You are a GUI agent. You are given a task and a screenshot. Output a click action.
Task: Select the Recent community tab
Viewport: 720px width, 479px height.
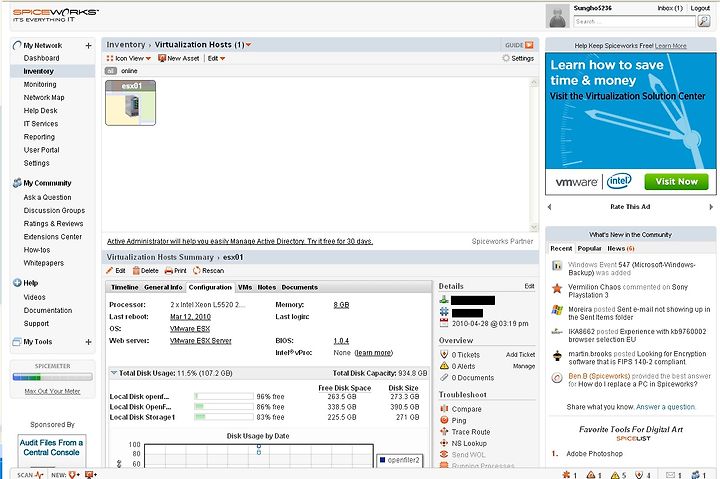[561, 248]
